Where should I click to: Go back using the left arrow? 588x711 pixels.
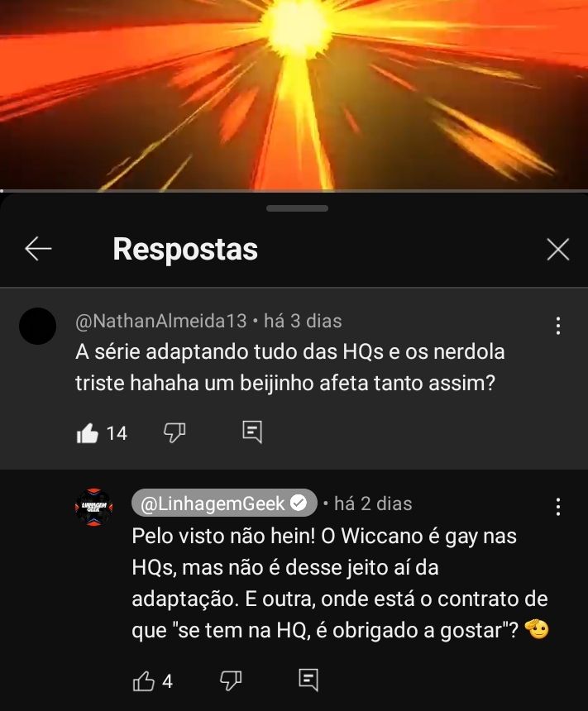point(38,249)
